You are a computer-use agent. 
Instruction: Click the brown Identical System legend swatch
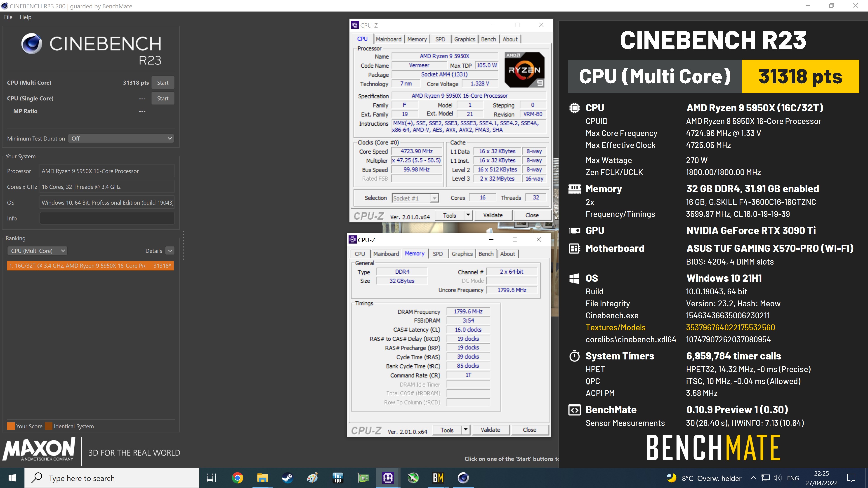(x=49, y=426)
